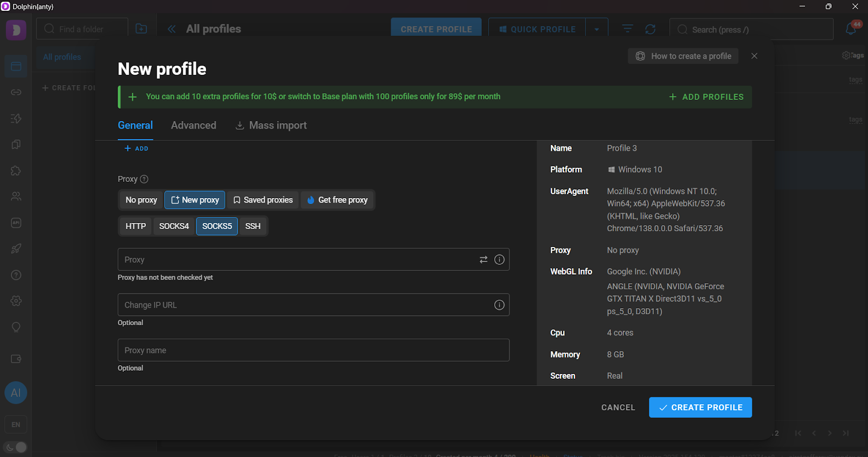
Task: Open the EN language selector
Action: coord(16,424)
